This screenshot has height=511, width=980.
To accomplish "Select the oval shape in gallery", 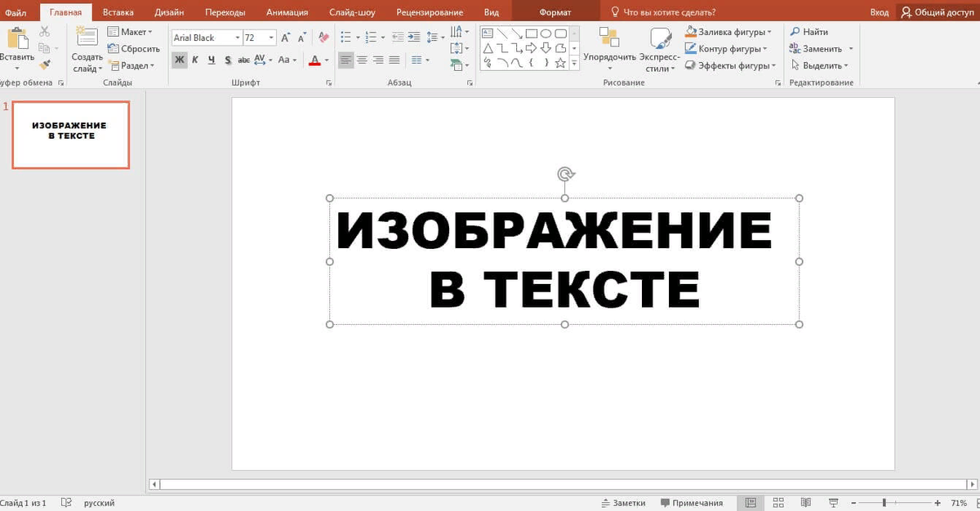I will point(546,33).
